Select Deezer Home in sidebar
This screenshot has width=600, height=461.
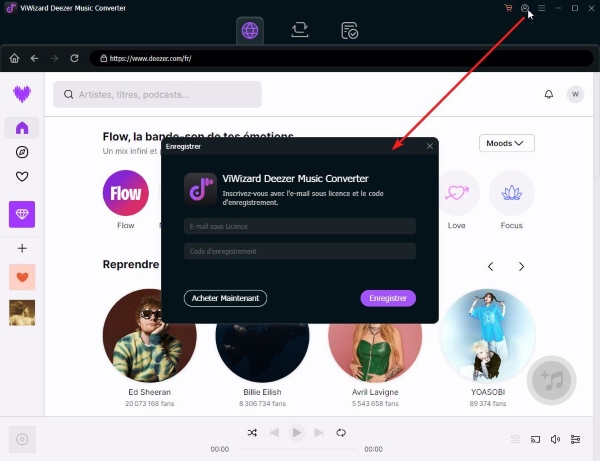coord(22,128)
